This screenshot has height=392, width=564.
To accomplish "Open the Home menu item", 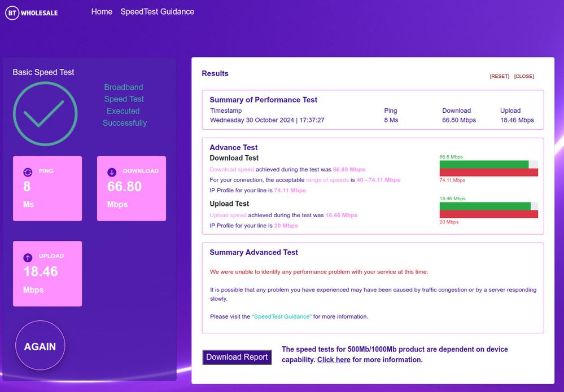I will pos(102,11).
